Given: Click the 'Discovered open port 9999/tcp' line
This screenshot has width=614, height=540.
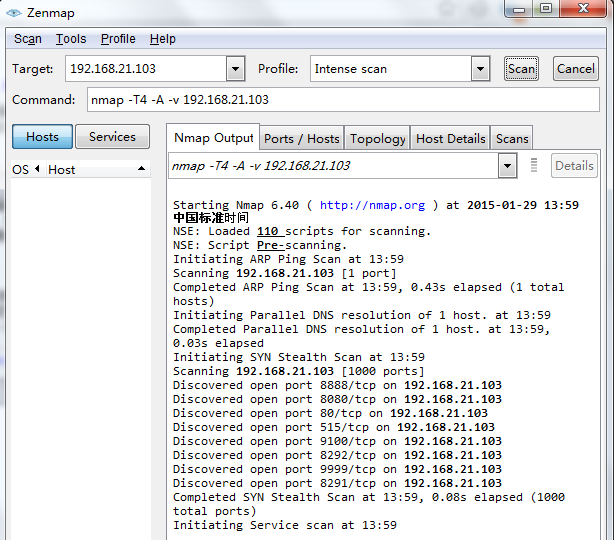Looking at the screenshot, I should pos(337,470).
